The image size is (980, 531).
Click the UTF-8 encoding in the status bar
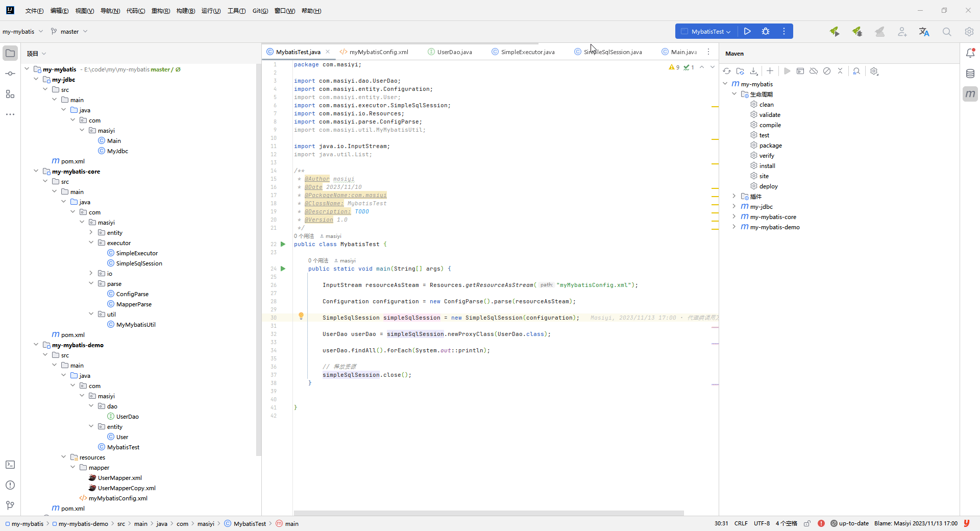[x=762, y=523]
